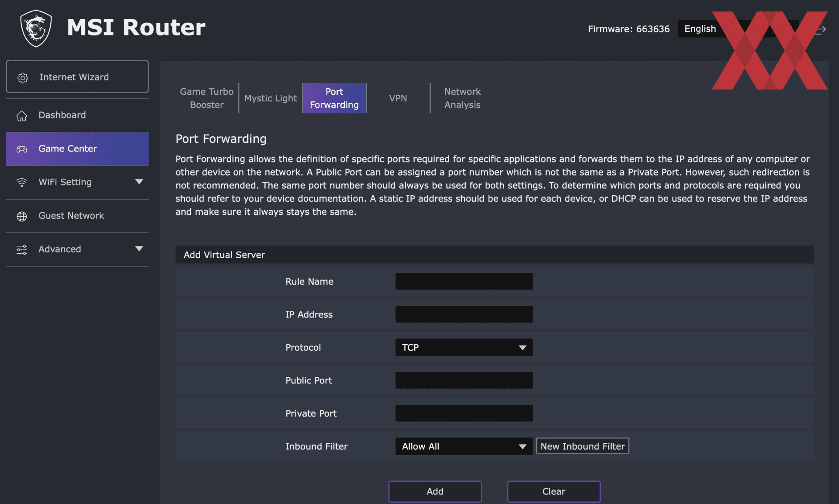Click the Internet Wizard gear icon
Screen dimensions: 839x504
pos(23,78)
